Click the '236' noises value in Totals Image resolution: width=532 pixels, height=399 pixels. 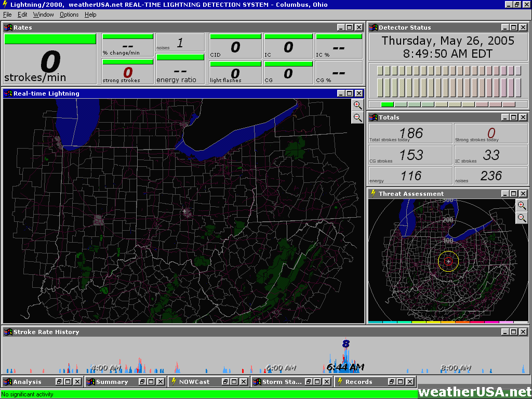[491, 176]
